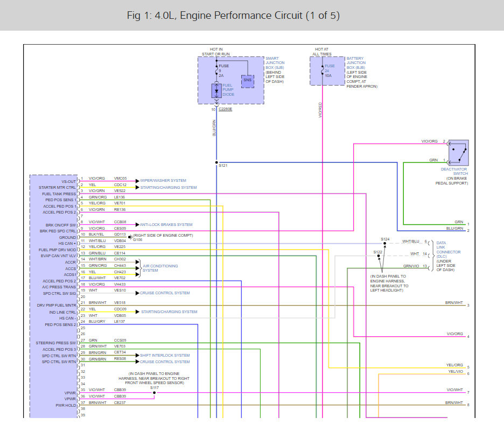Open Starting/Charging System link beside CDC09
504x432 pixels.
click(x=169, y=312)
